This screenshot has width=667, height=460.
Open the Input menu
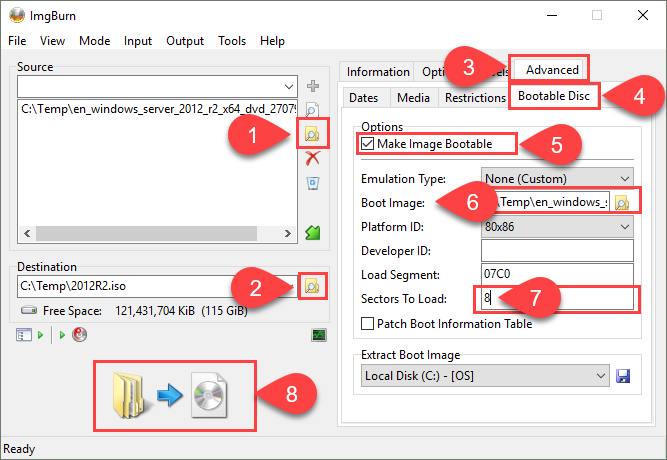(x=138, y=41)
